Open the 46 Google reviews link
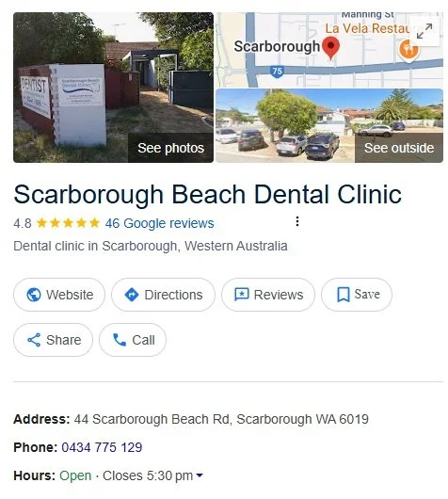Viewport: 448px width, 499px height. [159, 223]
